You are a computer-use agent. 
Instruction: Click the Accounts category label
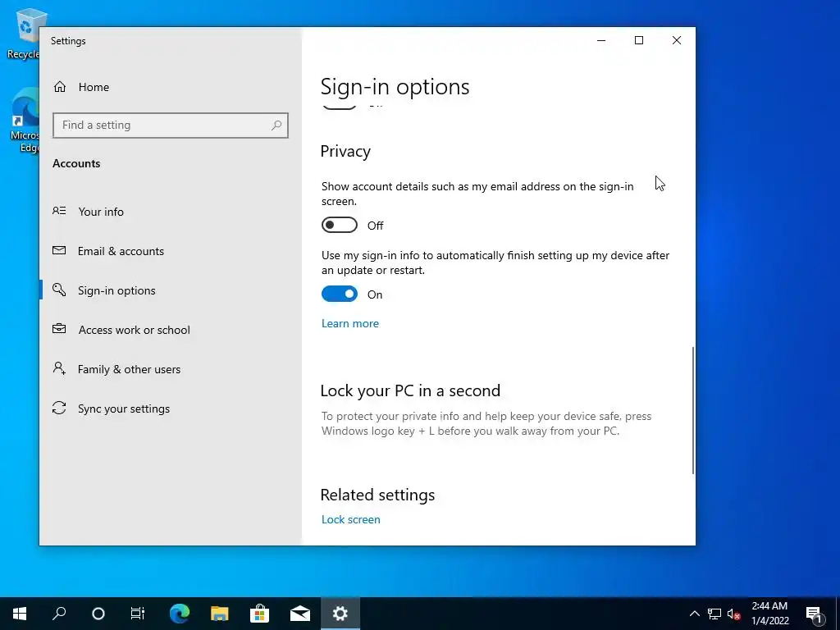[76, 163]
